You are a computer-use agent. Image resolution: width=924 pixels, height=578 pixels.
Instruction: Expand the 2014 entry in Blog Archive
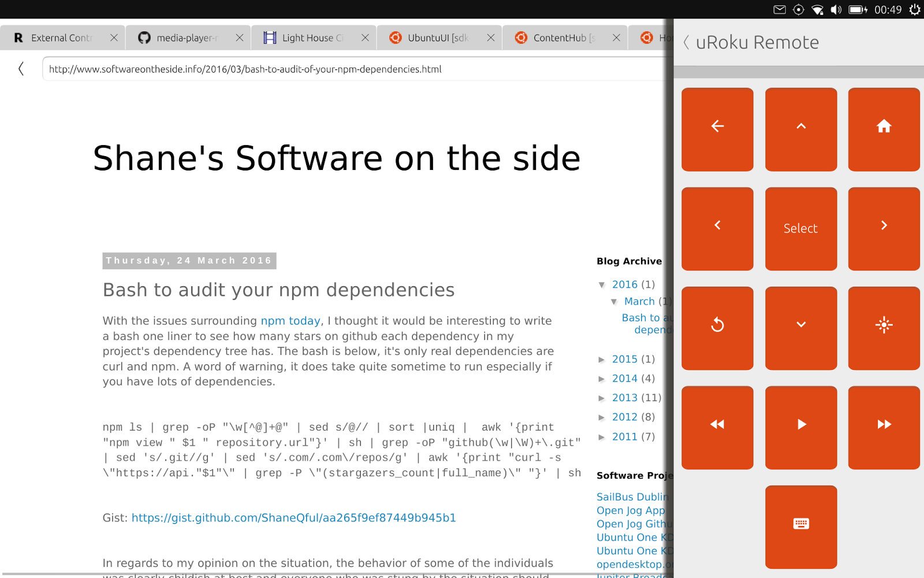[603, 379]
